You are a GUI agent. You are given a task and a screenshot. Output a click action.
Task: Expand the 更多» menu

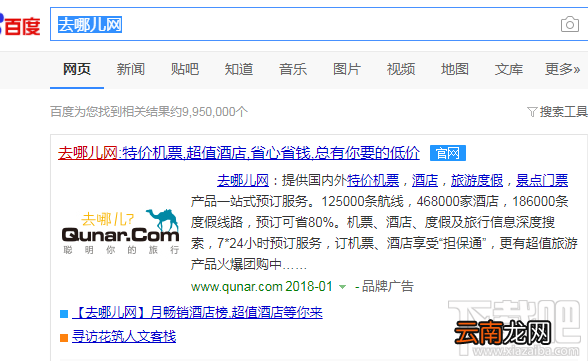tap(562, 69)
